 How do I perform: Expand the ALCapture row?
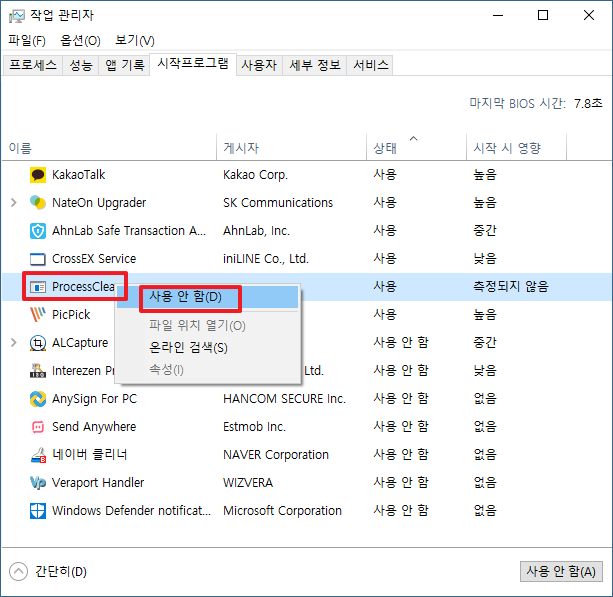coord(14,343)
